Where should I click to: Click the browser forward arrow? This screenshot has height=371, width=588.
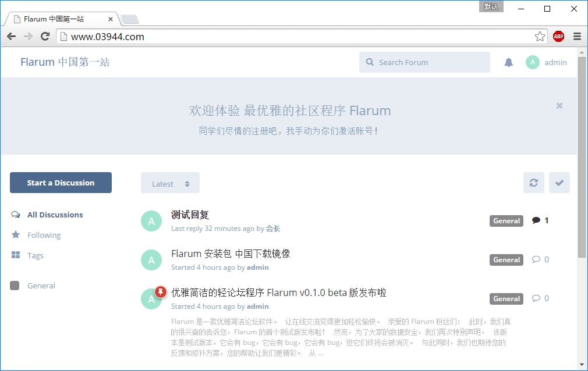(x=28, y=37)
